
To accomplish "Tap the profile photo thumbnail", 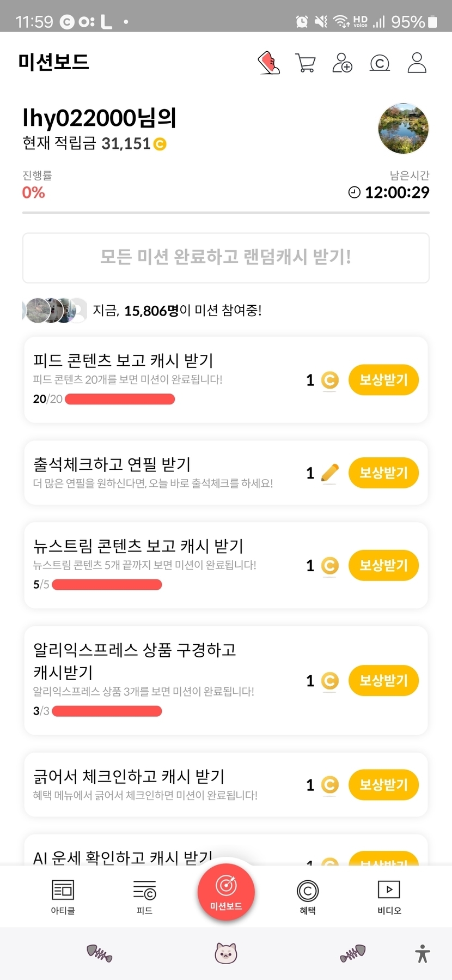I will coord(403,129).
